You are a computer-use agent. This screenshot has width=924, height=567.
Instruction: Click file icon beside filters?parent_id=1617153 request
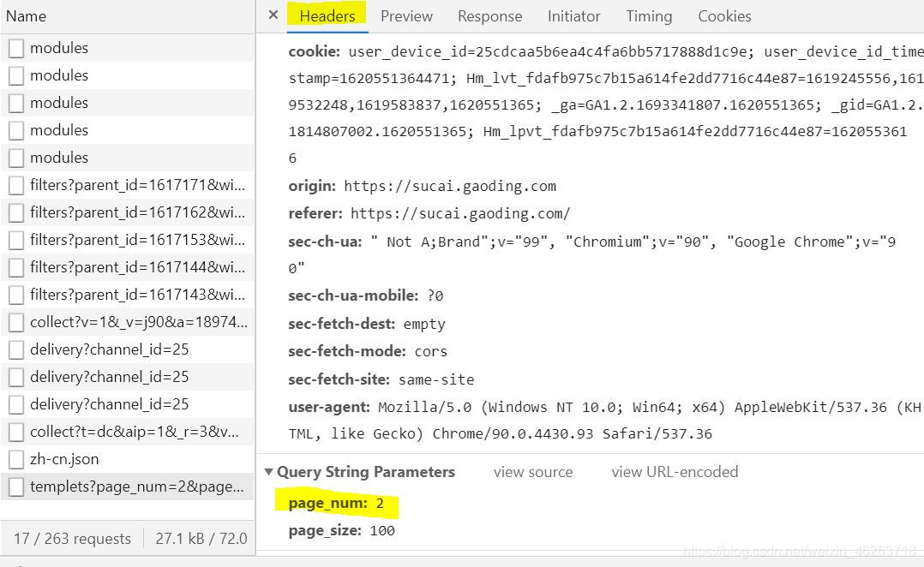click(x=15, y=240)
